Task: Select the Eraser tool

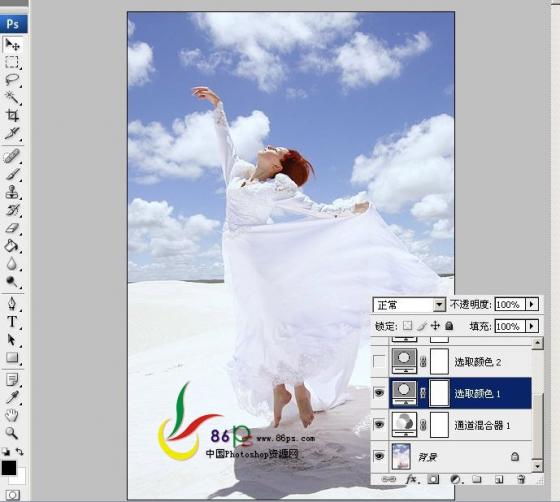Action: [12, 228]
